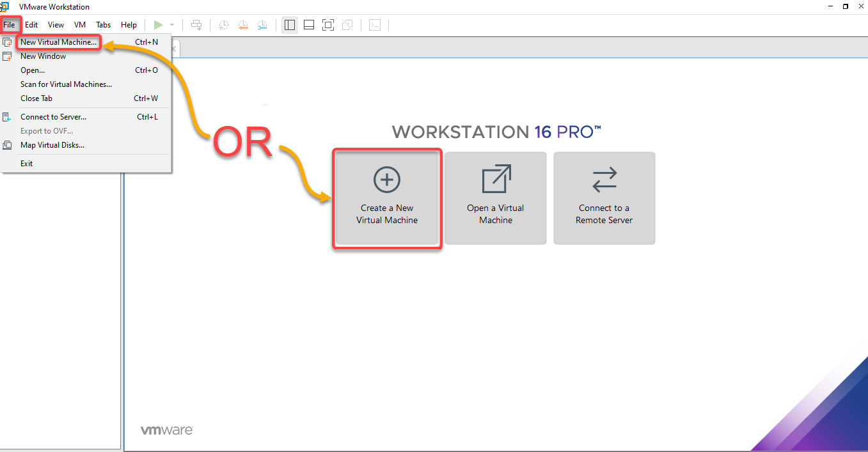Image resolution: width=868 pixels, height=452 pixels.
Task: Select New Virtual Machine... menu entry
Action: [x=86, y=42]
